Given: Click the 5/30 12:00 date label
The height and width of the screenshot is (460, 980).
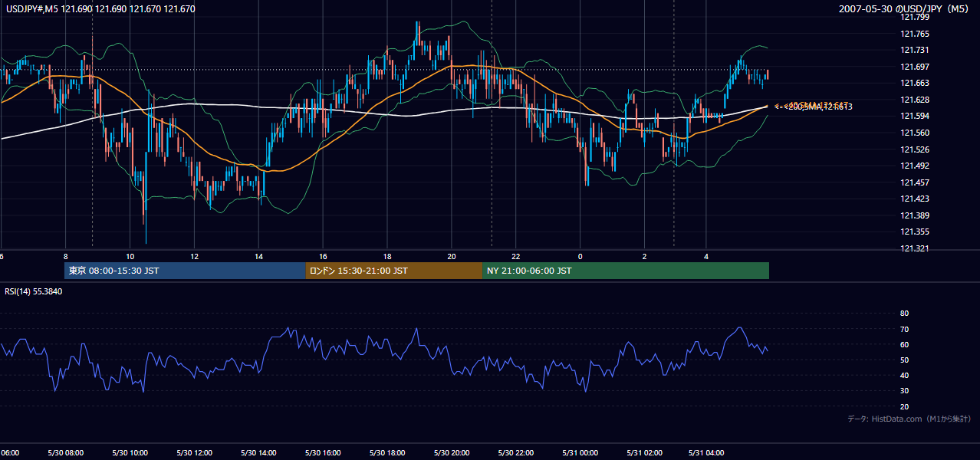Looking at the screenshot, I should pos(193,453).
